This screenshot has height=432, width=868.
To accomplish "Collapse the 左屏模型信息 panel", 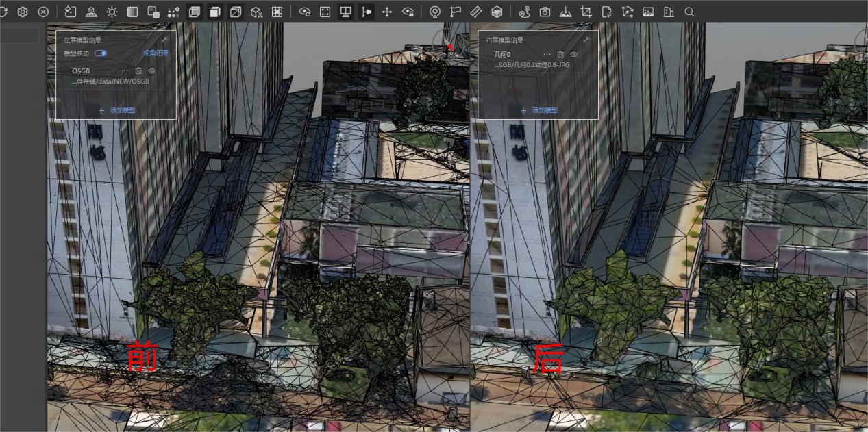I will (x=164, y=40).
